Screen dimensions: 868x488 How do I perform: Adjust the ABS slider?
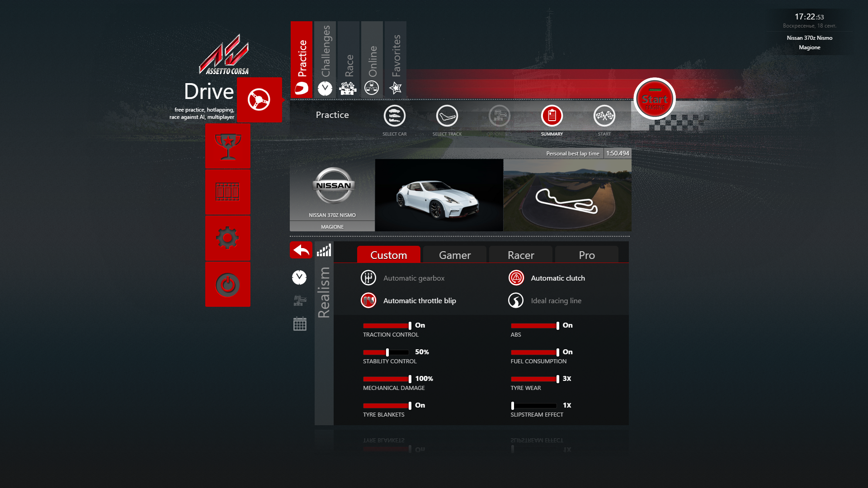(x=535, y=326)
